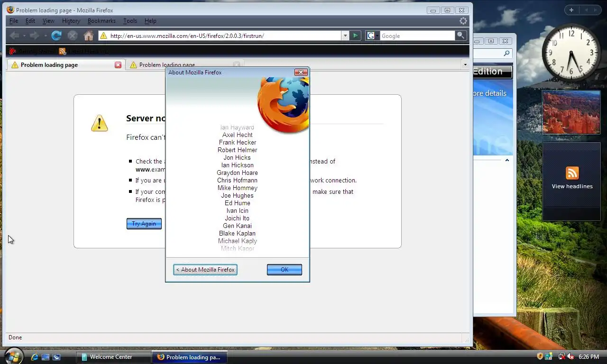This screenshot has width=607, height=364.
Task: Launch Internet Explorer from Quick Launch
Action: (35, 357)
